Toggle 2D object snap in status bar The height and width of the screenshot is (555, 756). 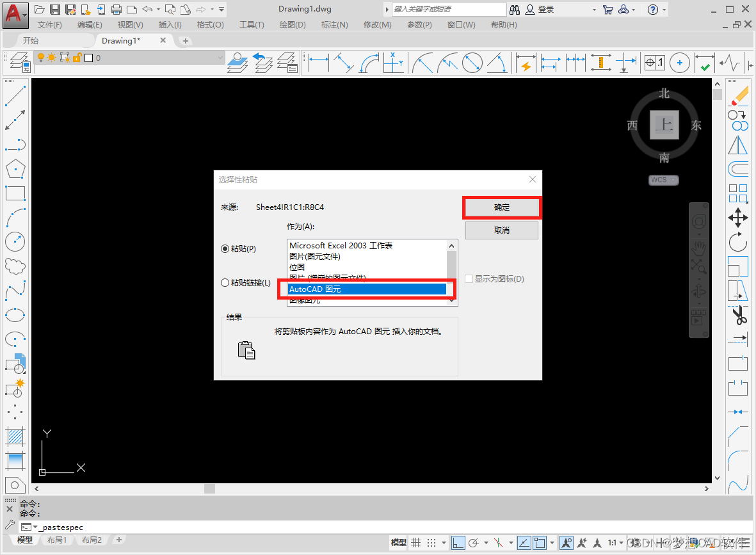point(540,542)
